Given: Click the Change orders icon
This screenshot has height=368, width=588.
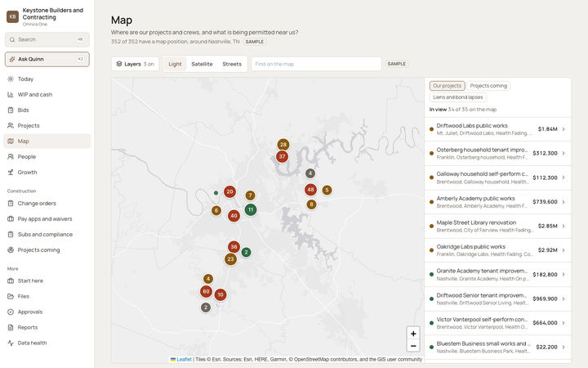Looking at the screenshot, I should click(x=11, y=203).
